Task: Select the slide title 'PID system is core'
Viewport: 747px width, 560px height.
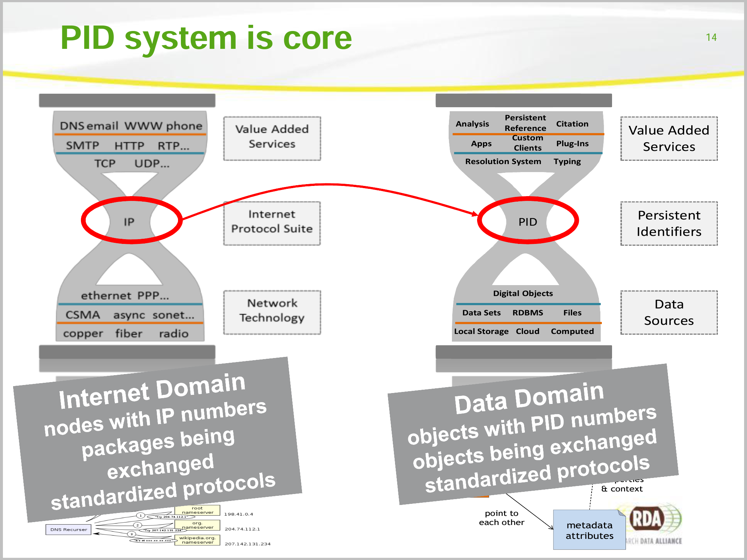Action: (206, 38)
